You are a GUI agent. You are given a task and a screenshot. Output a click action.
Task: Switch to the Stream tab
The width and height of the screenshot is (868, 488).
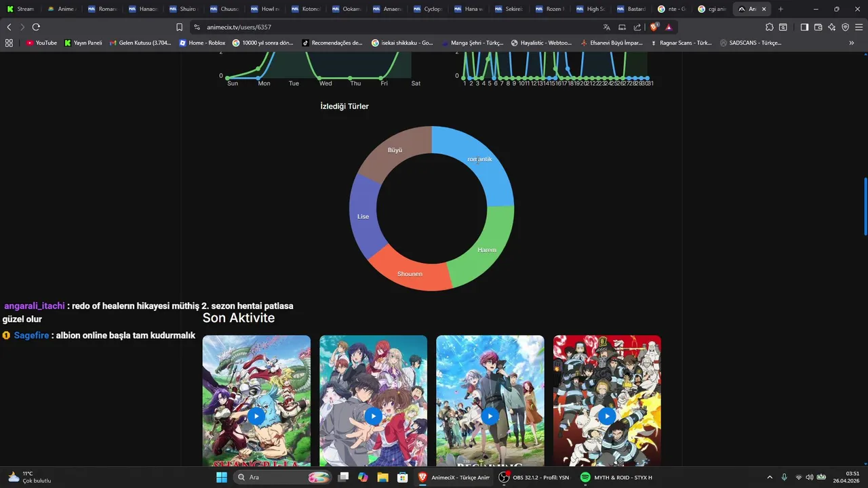tap(20, 9)
